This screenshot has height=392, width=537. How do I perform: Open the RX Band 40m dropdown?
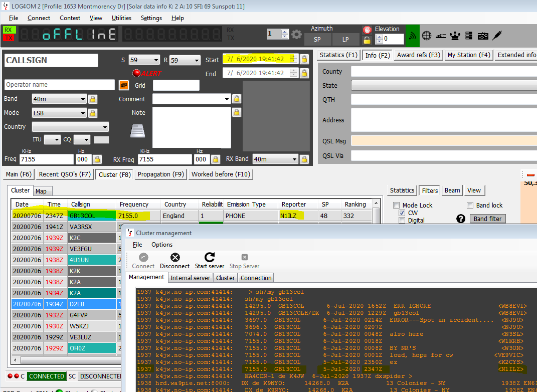[x=294, y=159]
